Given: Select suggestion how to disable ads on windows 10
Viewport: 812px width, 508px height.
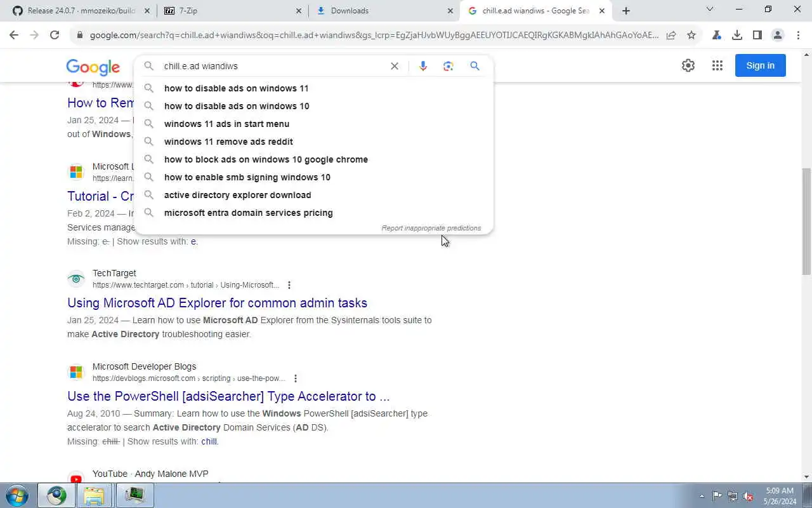Looking at the screenshot, I should pos(313,106).
